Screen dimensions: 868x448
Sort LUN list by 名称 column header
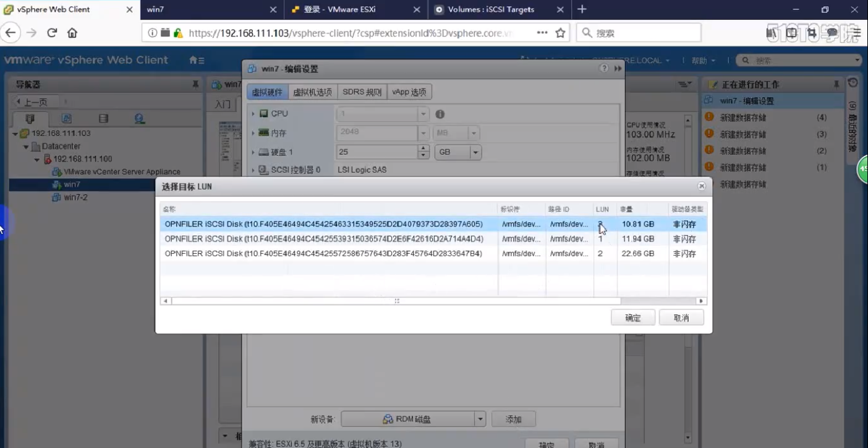pyautogui.click(x=329, y=209)
